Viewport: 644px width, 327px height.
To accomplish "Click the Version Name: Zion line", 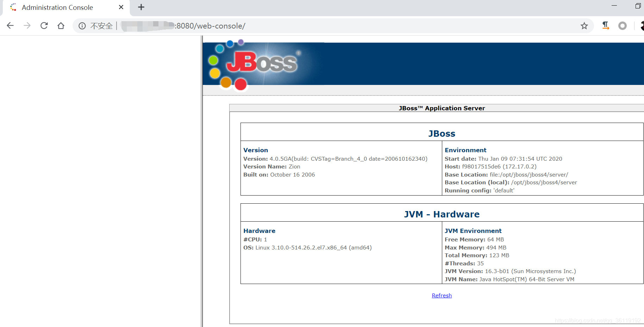I will coord(272,167).
